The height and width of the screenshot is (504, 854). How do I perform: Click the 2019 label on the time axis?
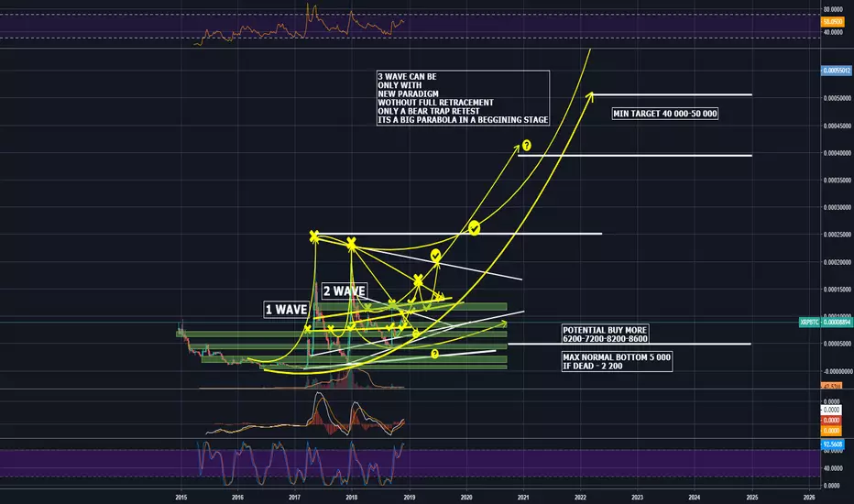[x=410, y=497]
